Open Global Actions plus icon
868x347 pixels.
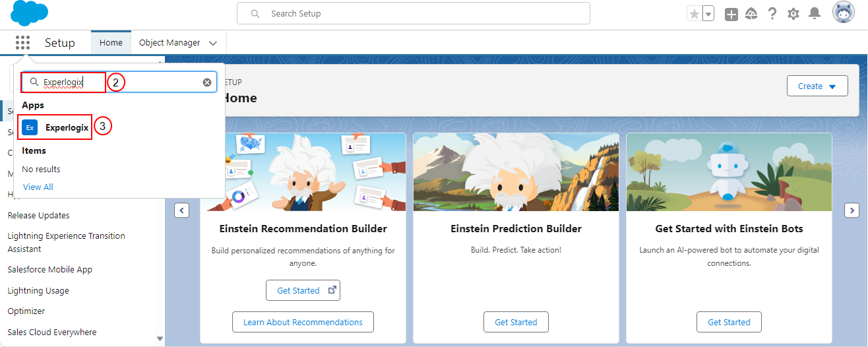(x=731, y=14)
